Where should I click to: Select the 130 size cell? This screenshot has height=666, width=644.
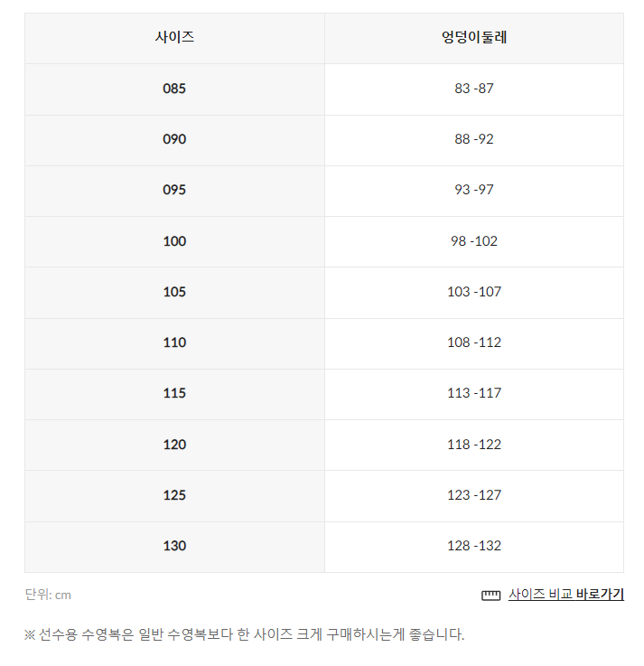[x=174, y=546]
